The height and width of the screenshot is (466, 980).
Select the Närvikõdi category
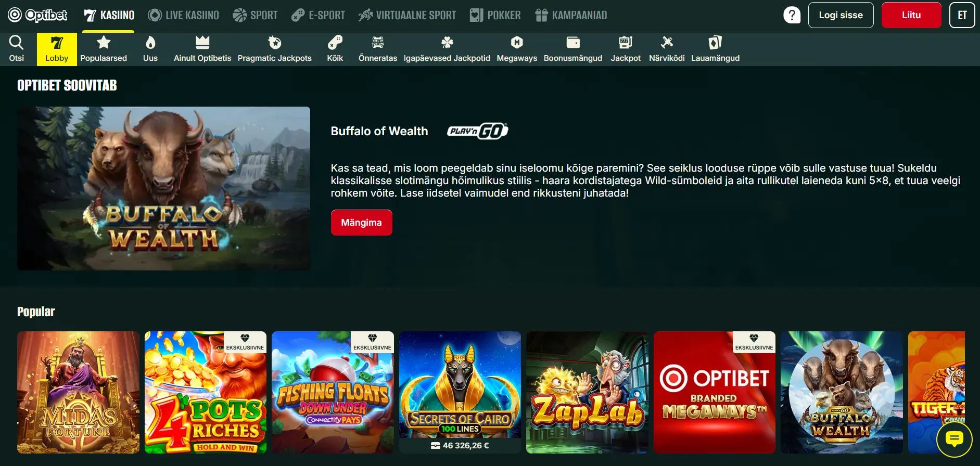pyautogui.click(x=667, y=49)
